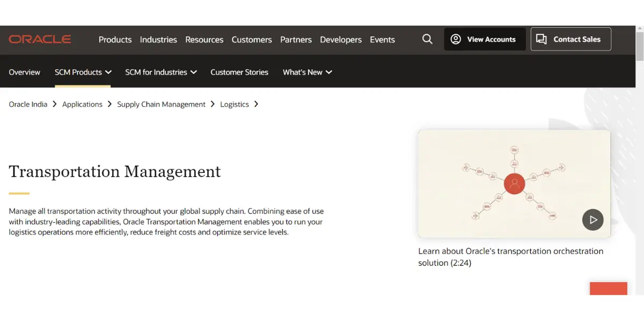Expand the SCM for Industries dropdown
This screenshot has height=322, width=644.
click(x=161, y=72)
